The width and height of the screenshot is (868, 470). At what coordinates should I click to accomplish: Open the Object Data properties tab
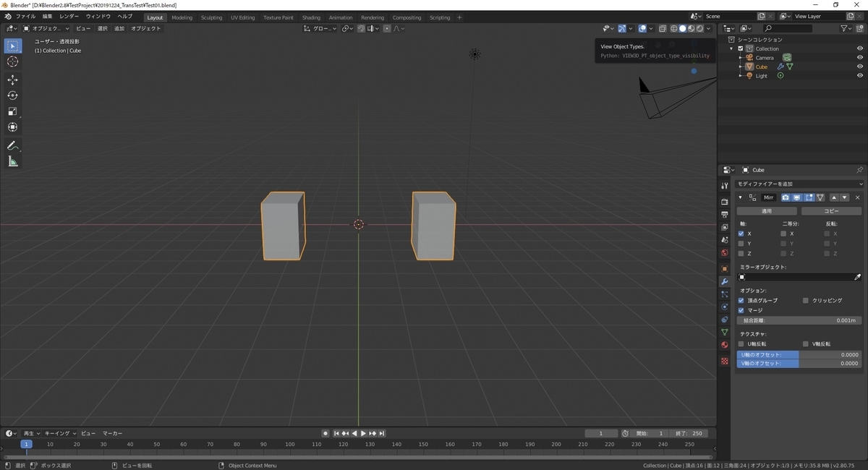[x=725, y=333]
